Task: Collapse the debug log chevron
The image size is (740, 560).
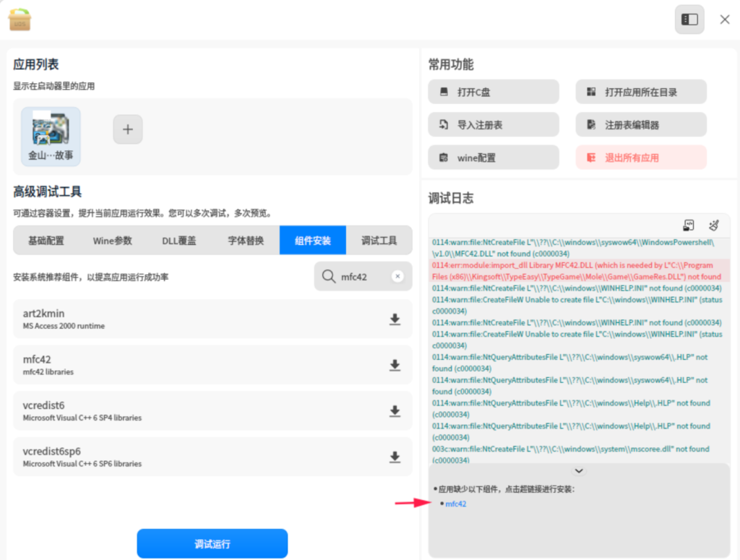Action: [x=579, y=470]
